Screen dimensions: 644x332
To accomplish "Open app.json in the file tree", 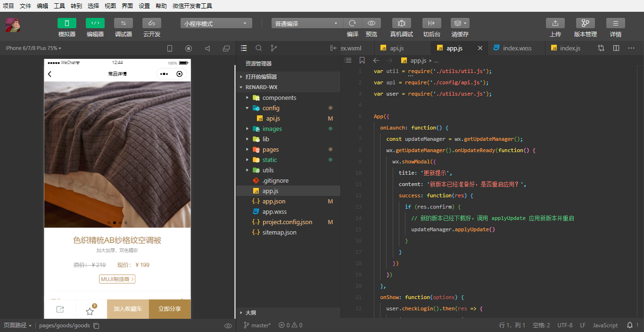I will (288, 201).
